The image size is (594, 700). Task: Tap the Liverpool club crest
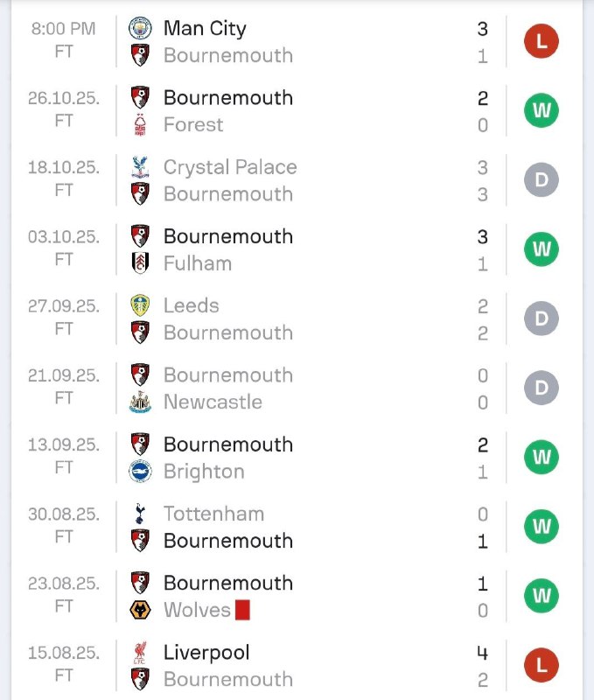140,653
